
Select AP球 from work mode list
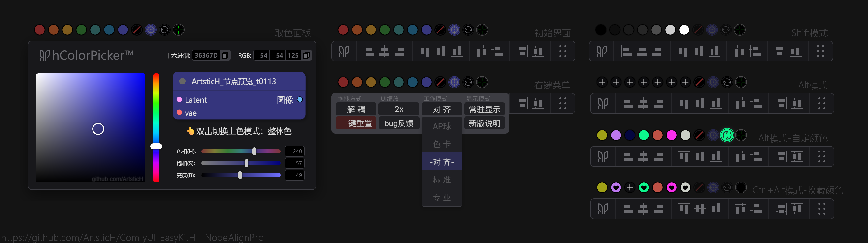[442, 126]
